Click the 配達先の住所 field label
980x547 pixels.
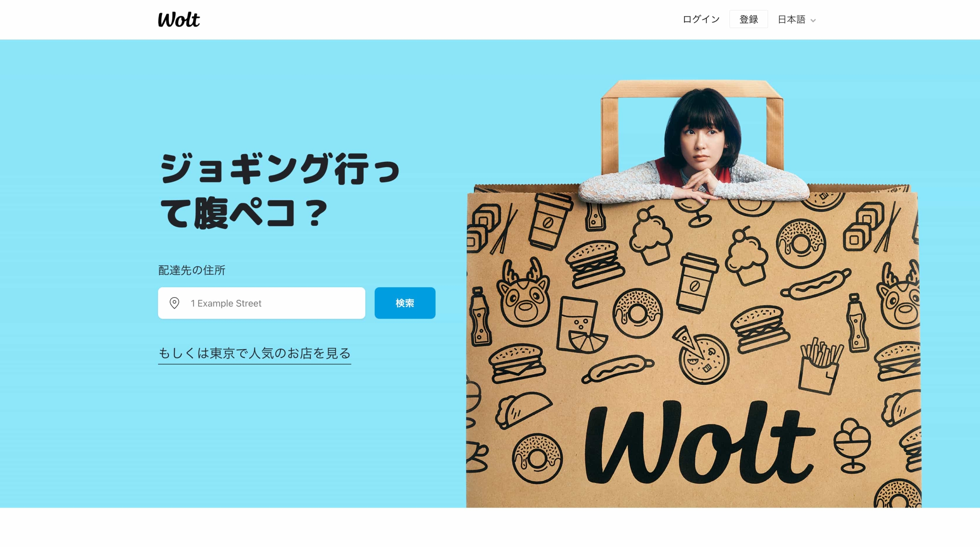[x=191, y=270]
